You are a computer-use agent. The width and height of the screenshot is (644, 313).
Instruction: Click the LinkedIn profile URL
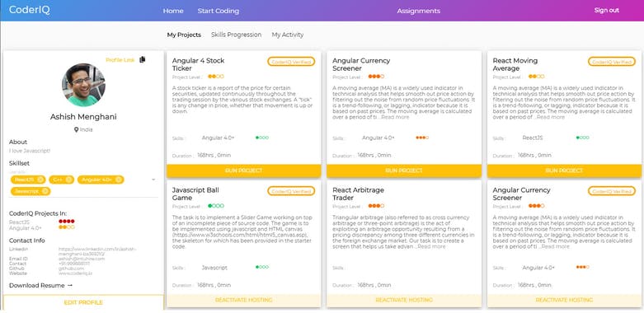(97, 251)
